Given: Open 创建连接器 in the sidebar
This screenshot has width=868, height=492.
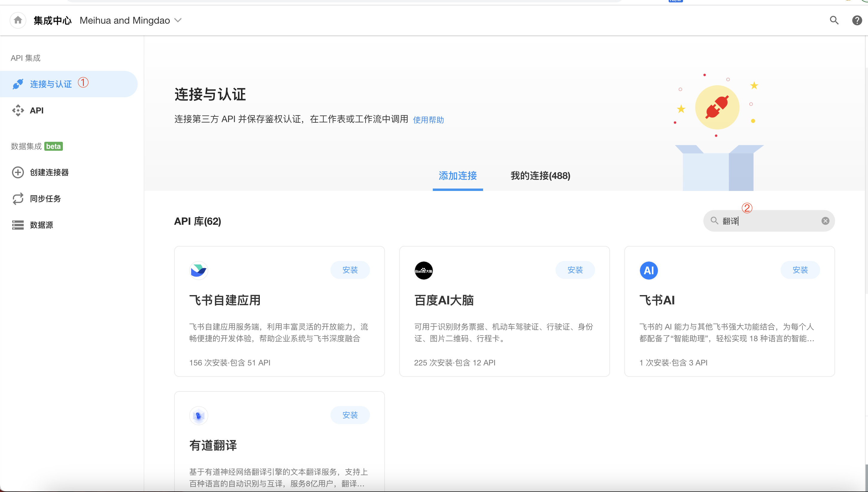Looking at the screenshot, I should (x=49, y=172).
